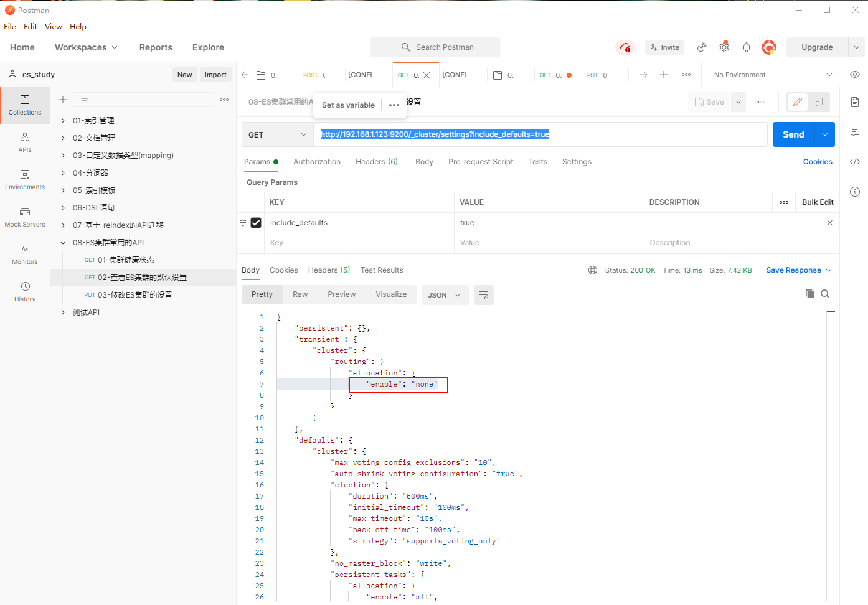Screen dimensions: 868x605
Task: Open the JSON format dropdown
Action: coord(444,295)
